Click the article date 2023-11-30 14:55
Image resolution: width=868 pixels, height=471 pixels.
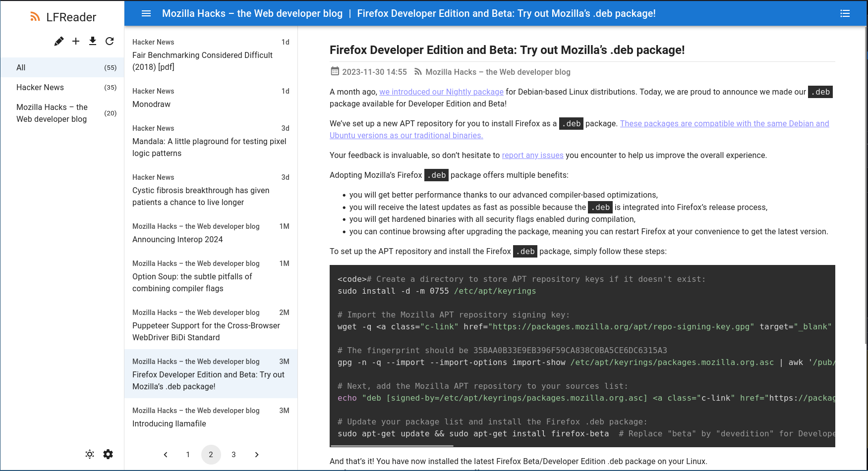[x=374, y=72]
